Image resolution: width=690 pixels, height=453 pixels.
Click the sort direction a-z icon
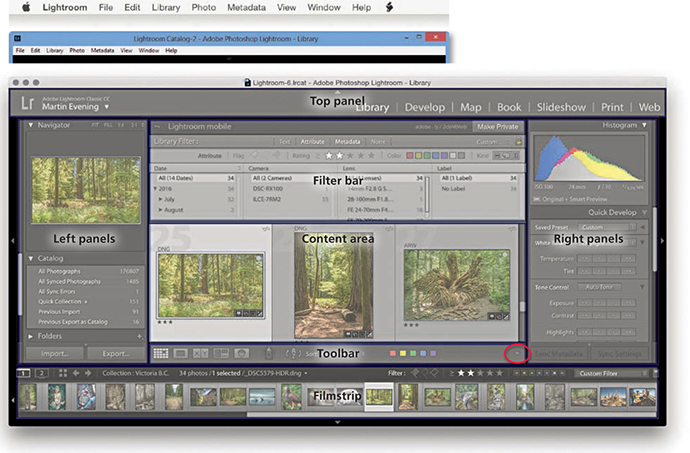click(294, 353)
